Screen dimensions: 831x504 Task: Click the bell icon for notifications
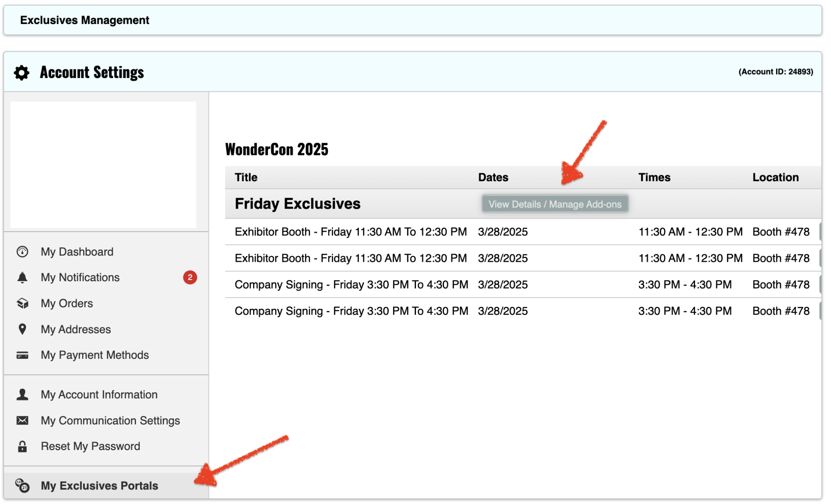(x=22, y=278)
